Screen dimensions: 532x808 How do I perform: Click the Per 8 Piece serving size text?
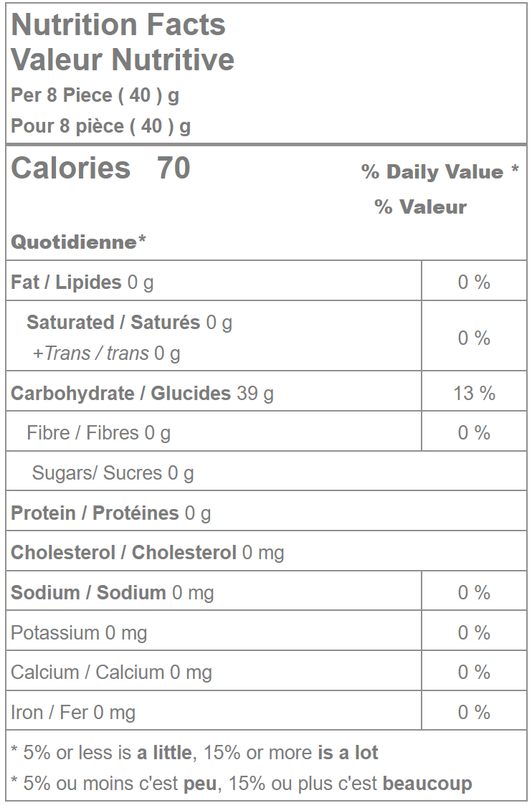(95, 95)
